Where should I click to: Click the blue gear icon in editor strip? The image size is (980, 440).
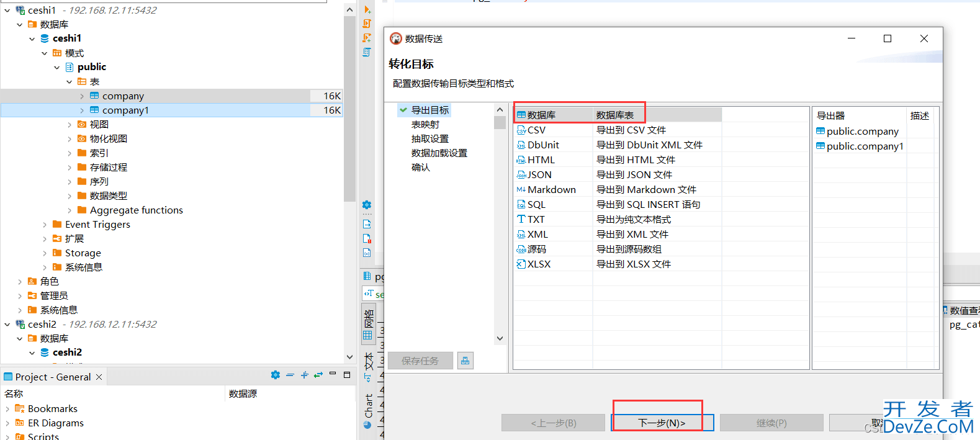coord(367,205)
